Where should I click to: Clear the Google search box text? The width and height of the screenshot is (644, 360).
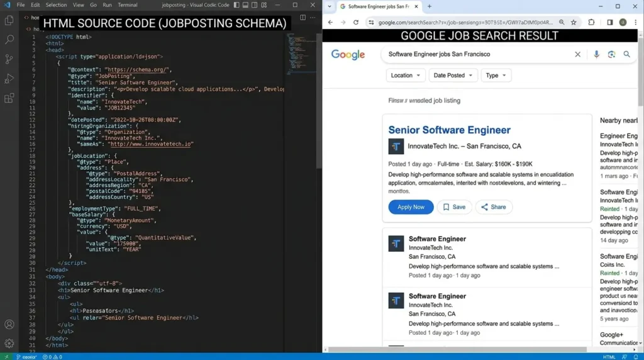pos(577,55)
